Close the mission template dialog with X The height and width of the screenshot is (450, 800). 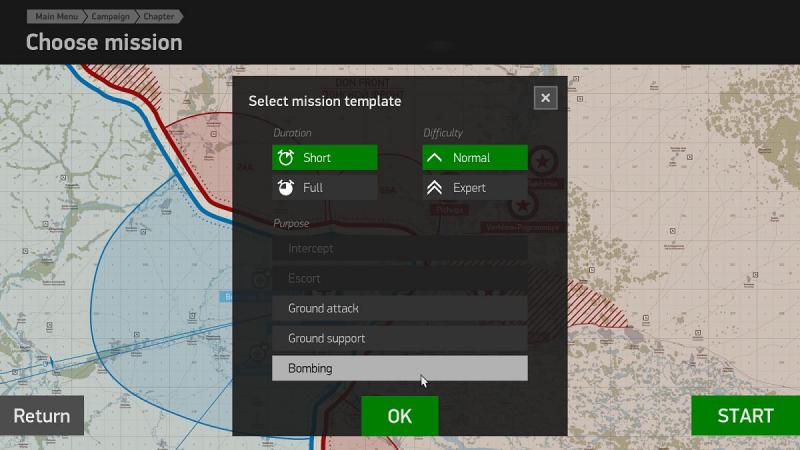[x=545, y=97]
